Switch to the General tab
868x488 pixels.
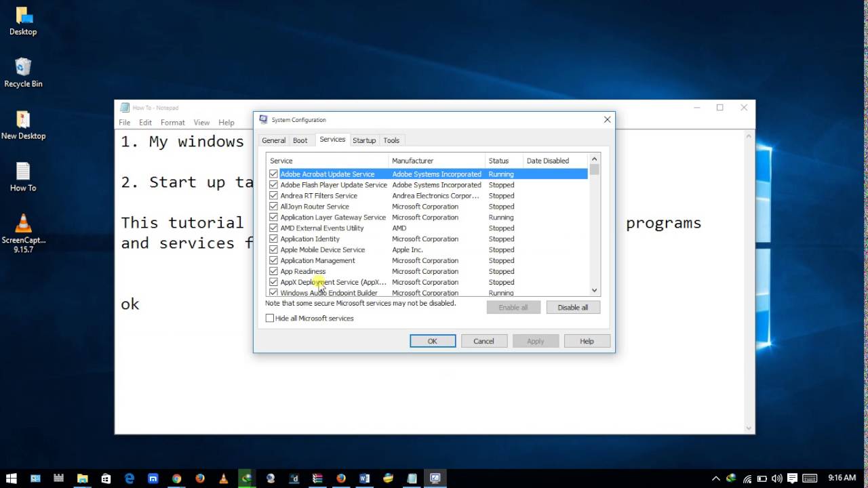tap(273, 140)
